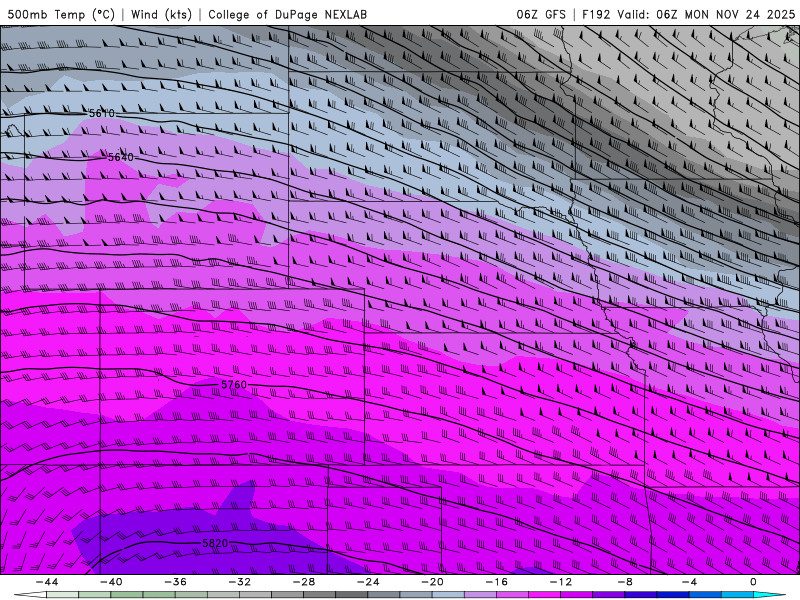
Task: Click the -12 value on the color scale
Action: tap(561, 582)
